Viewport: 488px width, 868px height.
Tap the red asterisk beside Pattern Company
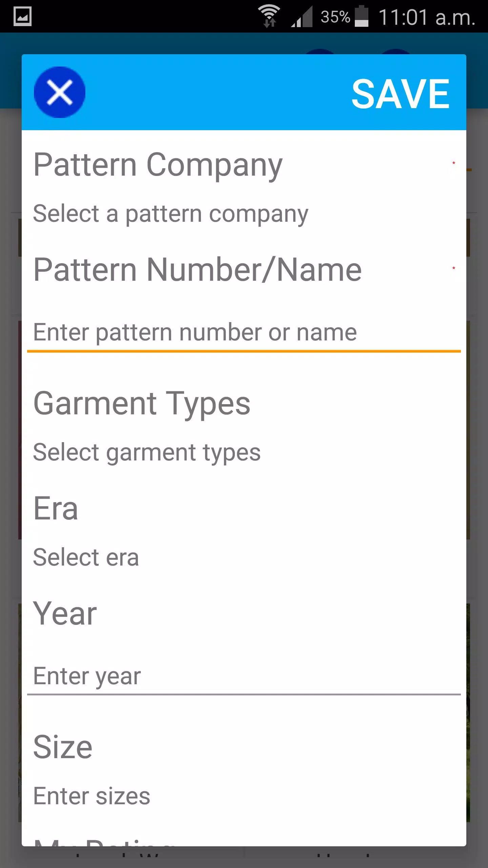tap(454, 163)
